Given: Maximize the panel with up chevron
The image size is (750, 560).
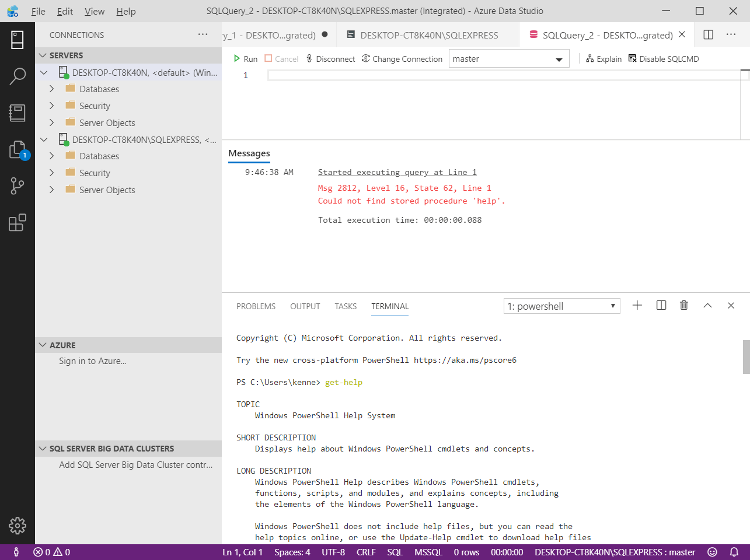Looking at the screenshot, I should 707,305.
